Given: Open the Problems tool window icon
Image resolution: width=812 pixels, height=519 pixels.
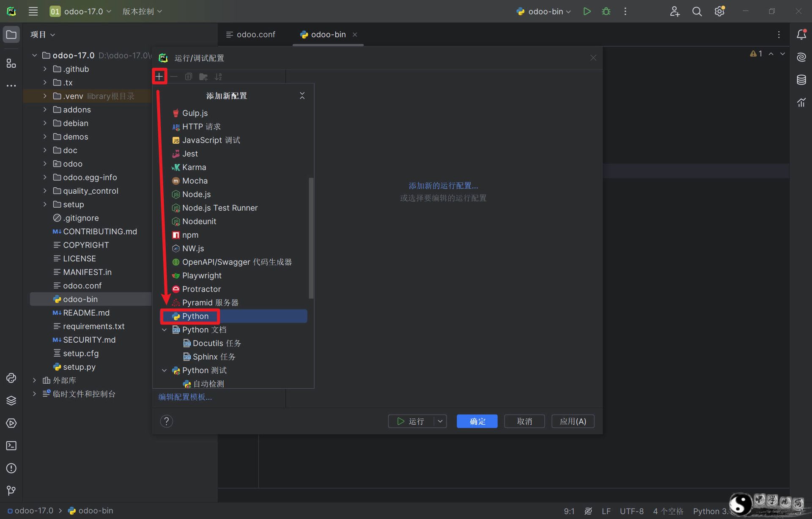Looking at the screenshot, I should [x=11, y=468].
